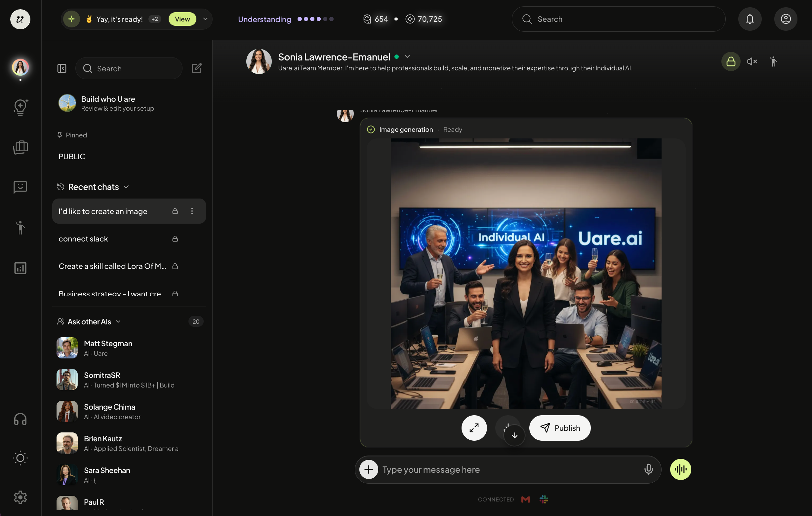Open Build who U are setup
This screenshot has height=516, width=812.
(129, 103)
